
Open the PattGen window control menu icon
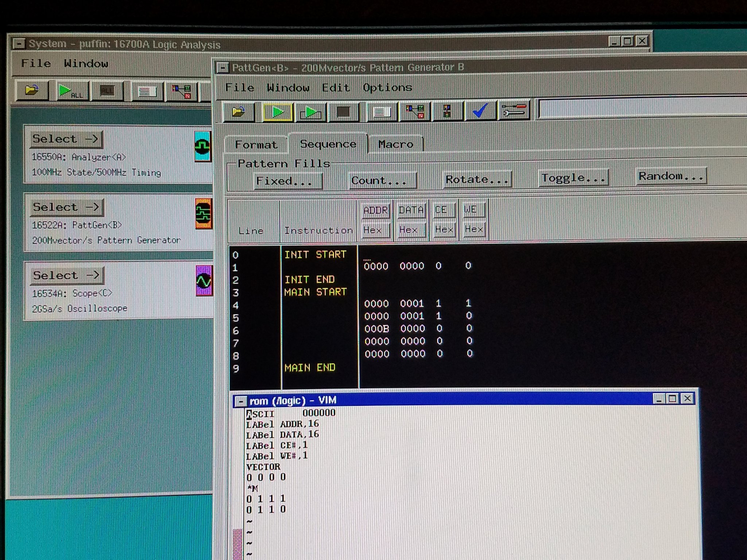[222, 68]
